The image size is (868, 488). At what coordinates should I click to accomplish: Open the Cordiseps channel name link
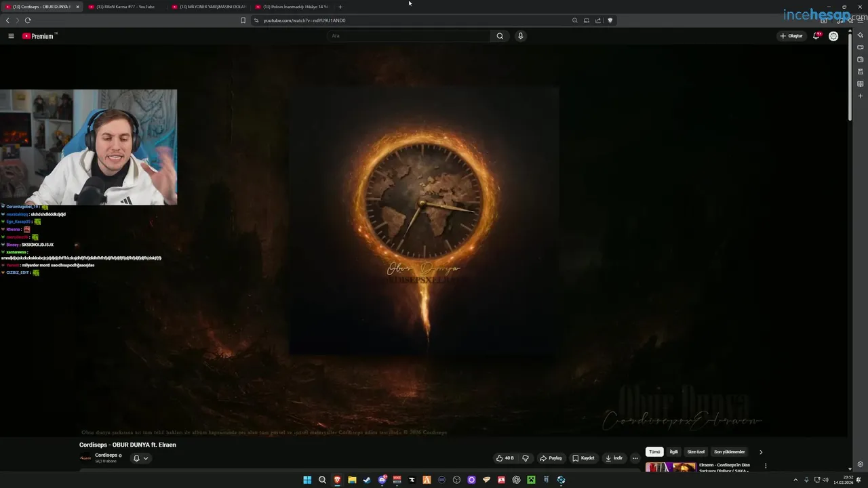(106, 455)
